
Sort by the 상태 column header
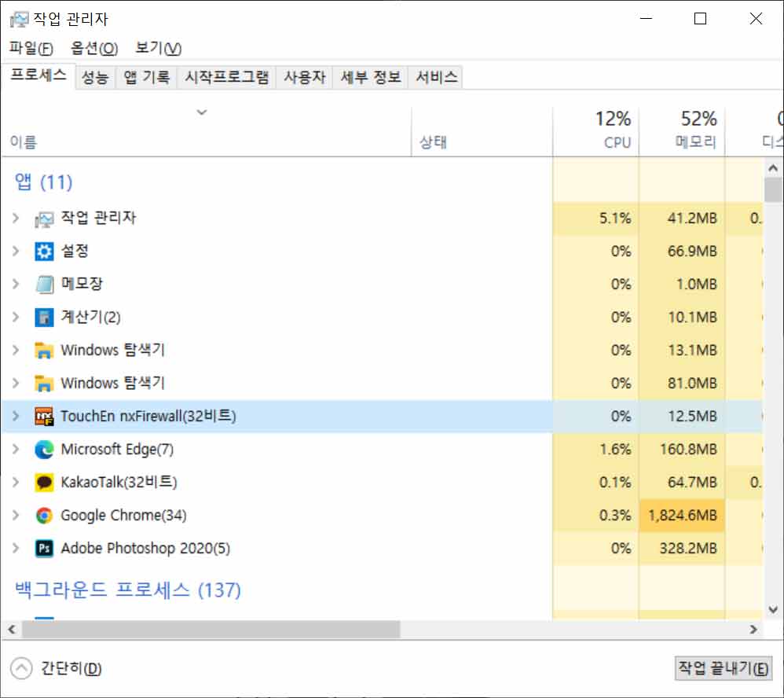[x=482, y=131]
